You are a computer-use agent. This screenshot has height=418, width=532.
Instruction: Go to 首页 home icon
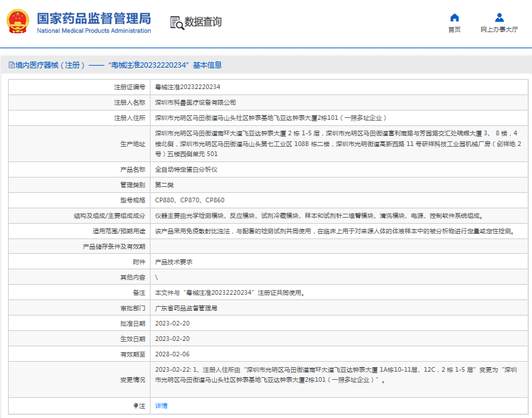[x=454, y=17]
